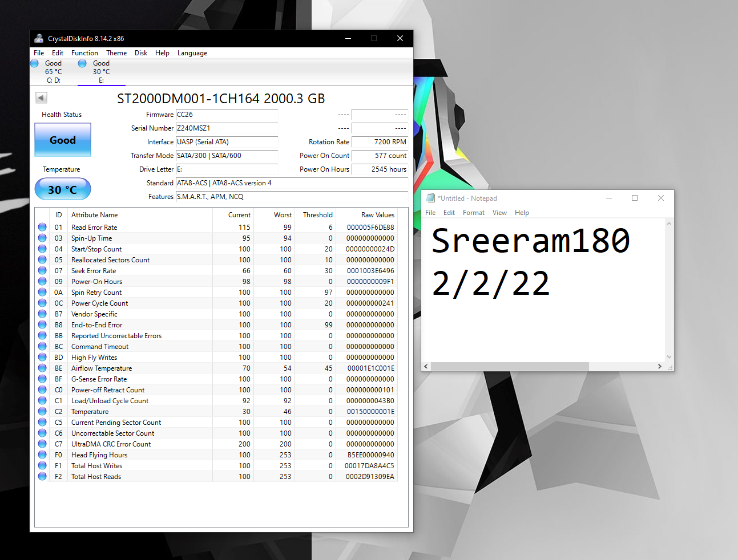Click status orb for Reallocated Sectors Count
This screenshot has height=560, width=738.
[42, 259]
